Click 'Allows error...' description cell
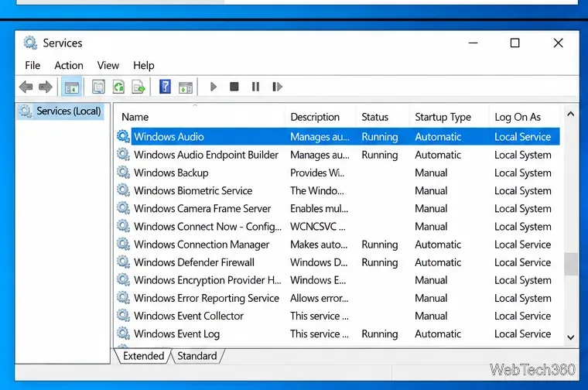 319,298
